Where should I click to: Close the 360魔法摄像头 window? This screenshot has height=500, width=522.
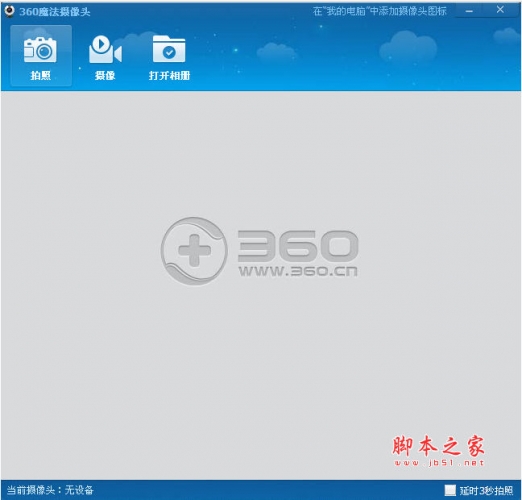click(x=500, y=10)
